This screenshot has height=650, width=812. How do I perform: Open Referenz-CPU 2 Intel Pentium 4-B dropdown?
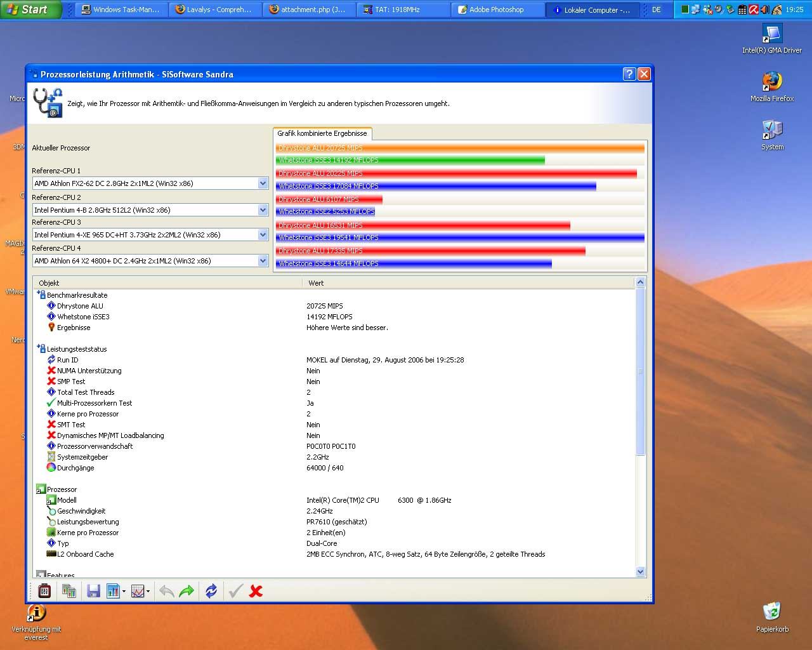point(263,210)
